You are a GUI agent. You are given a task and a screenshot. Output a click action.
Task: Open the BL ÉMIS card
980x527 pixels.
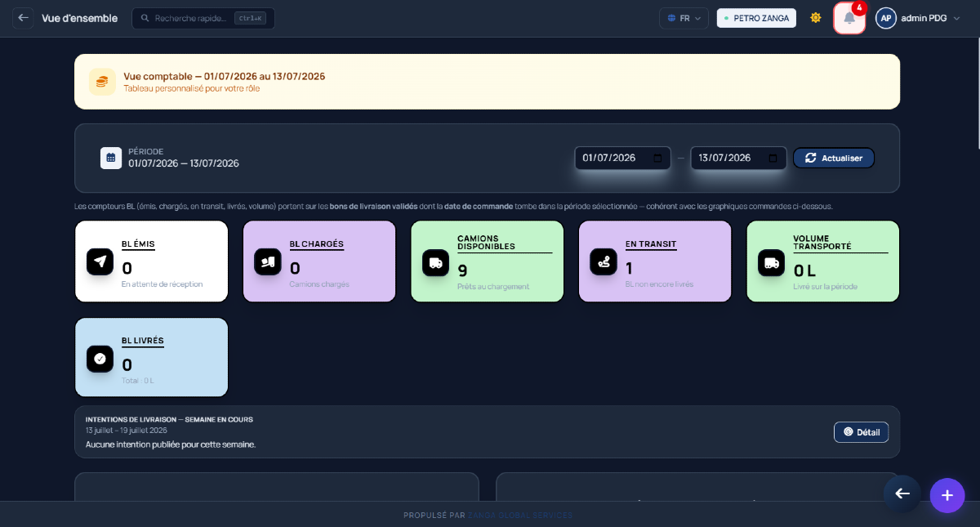tap(151, 261)
